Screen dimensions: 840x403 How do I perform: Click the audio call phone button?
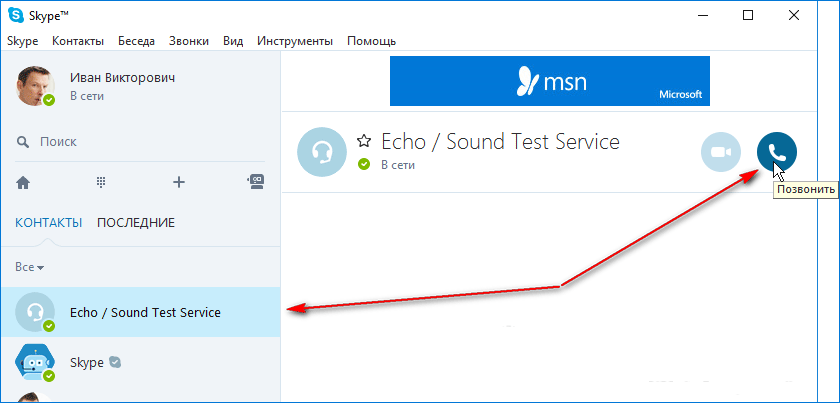click(777, 152)
